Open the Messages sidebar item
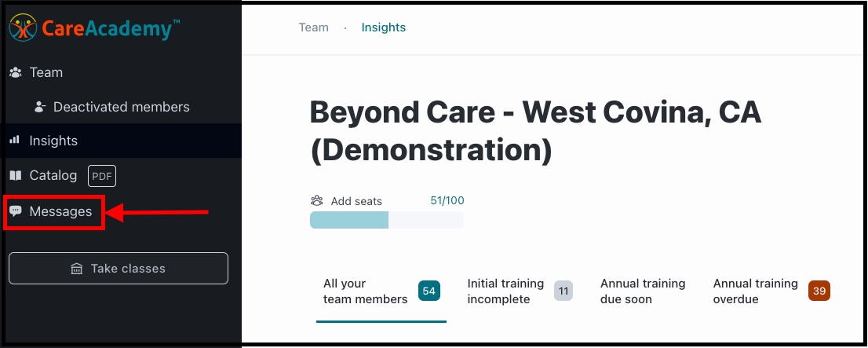868x348 pixels. tap(54, 211)
